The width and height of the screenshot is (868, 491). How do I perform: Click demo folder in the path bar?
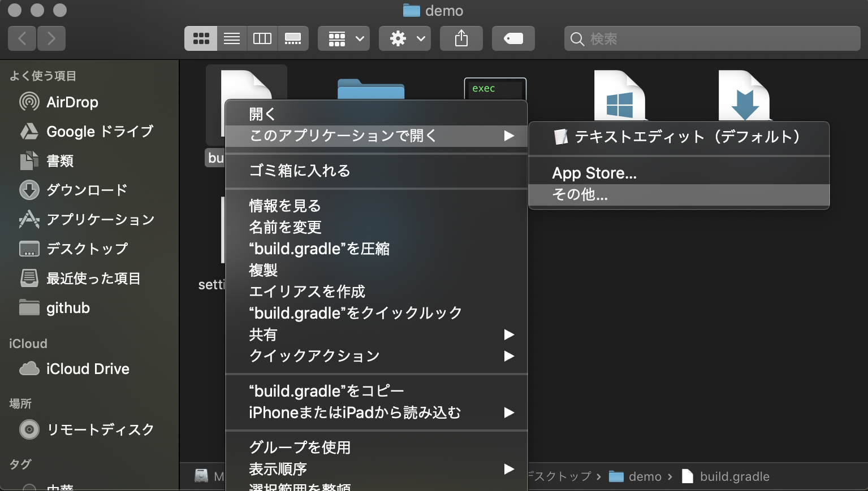coord(635,476)
